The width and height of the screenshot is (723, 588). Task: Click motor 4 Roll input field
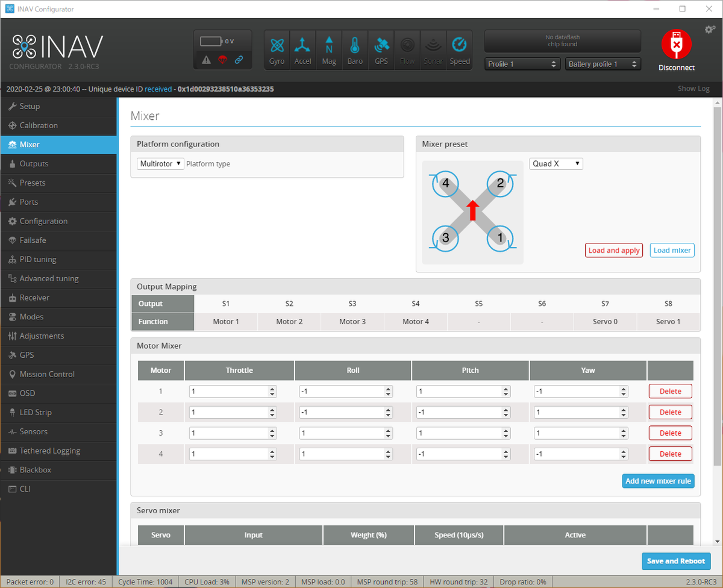pyautogui.click(x=346, y=454)
